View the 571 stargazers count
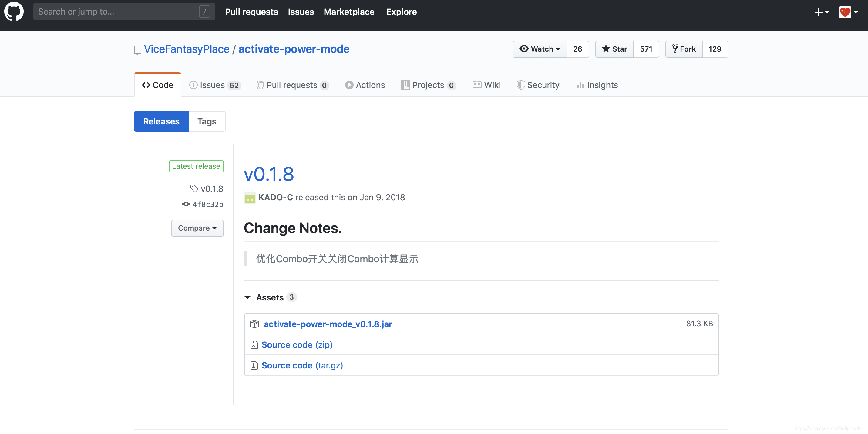 coord(646,49)
